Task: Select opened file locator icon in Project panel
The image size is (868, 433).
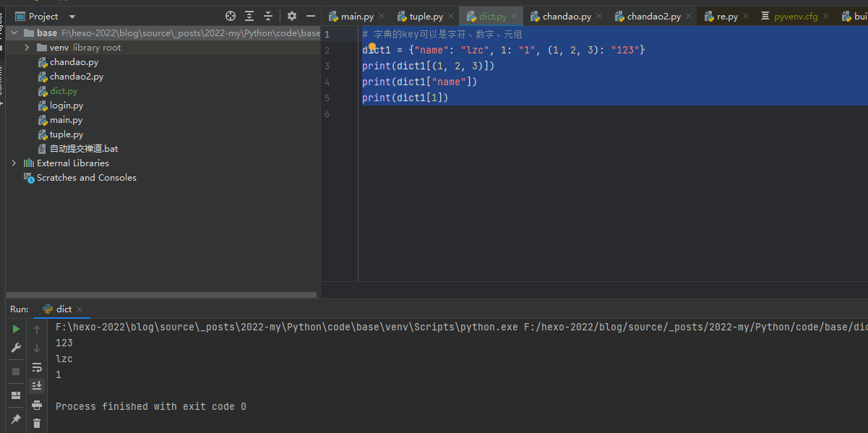Action: [231, 16]
